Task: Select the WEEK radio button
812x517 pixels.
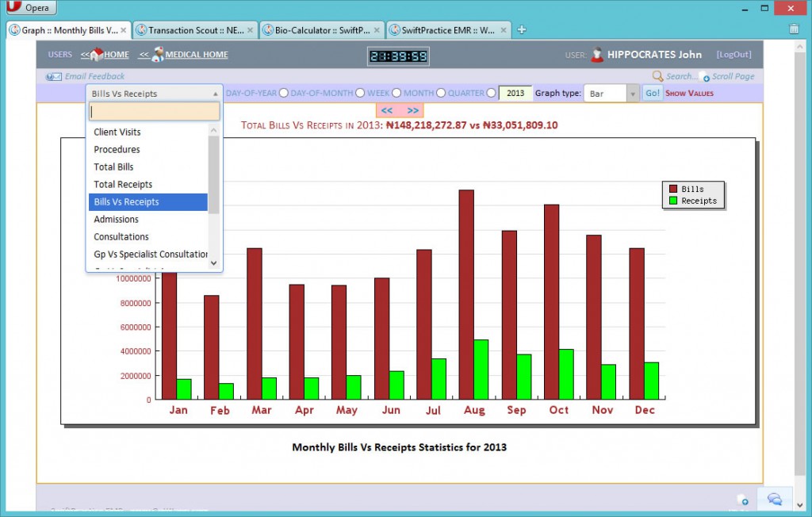Action: click(396, 93)
